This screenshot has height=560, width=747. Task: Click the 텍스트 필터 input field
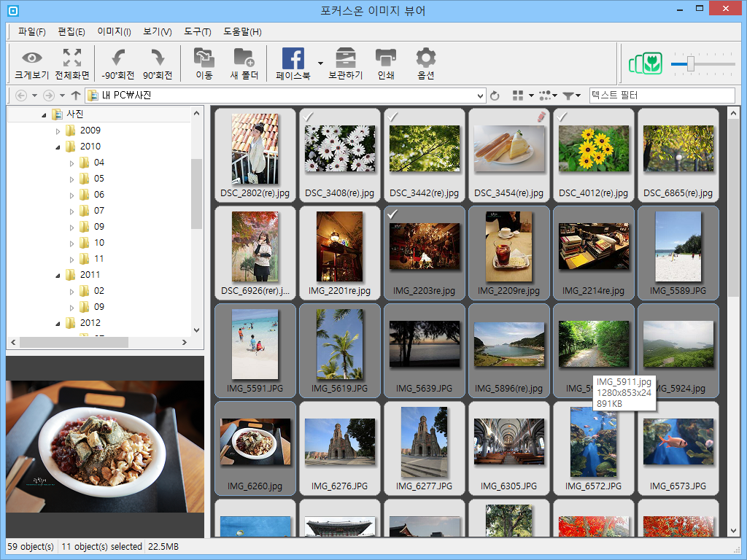[662, 96]
